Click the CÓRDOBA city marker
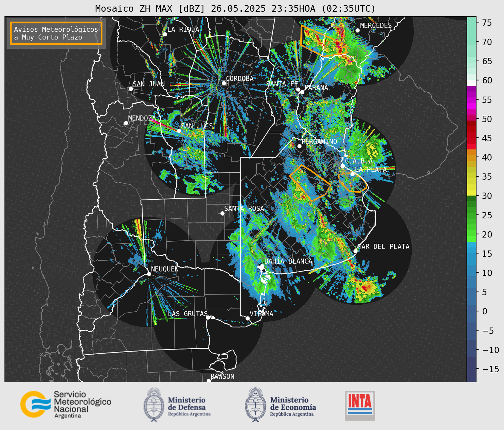504x430 pixels. pyautogui.click(x=224, y=83)
